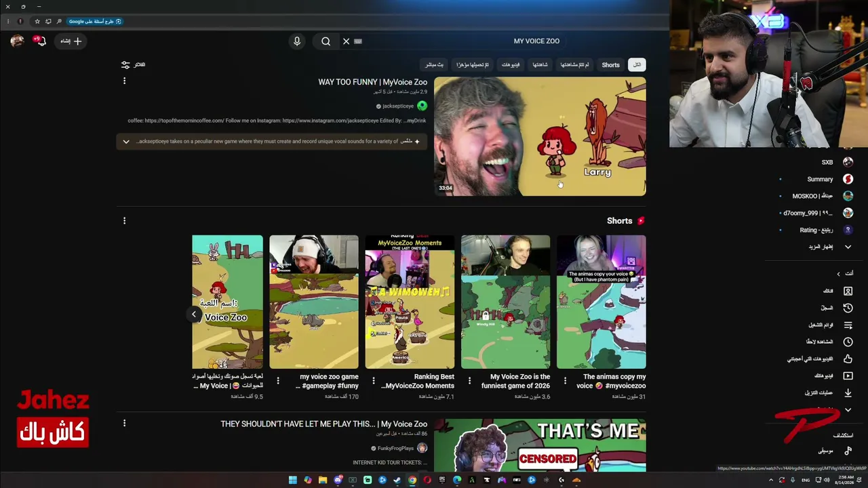
Task: Open the Windows Start button
Action: tap(293, 481)
